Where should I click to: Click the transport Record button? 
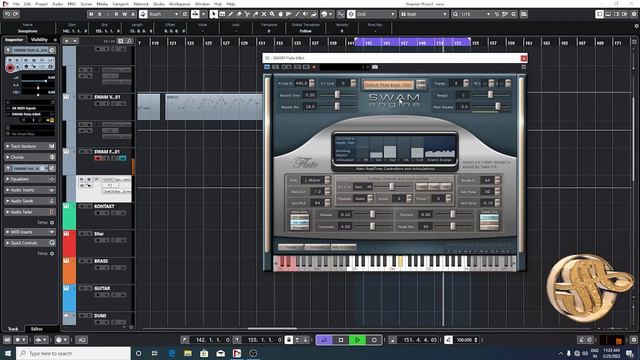pyautogui.click(x=374, y=340)
